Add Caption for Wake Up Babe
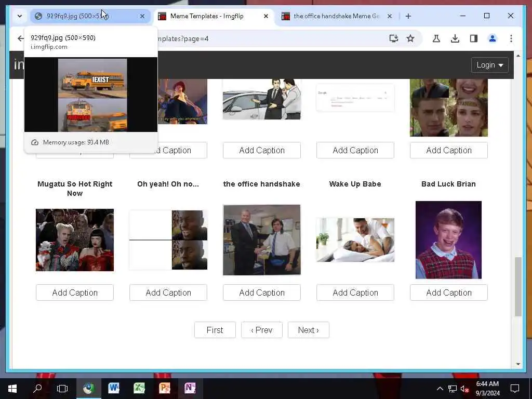Image resolution: width=532 pixels, height=399 pixels. [x=355, y=292]
